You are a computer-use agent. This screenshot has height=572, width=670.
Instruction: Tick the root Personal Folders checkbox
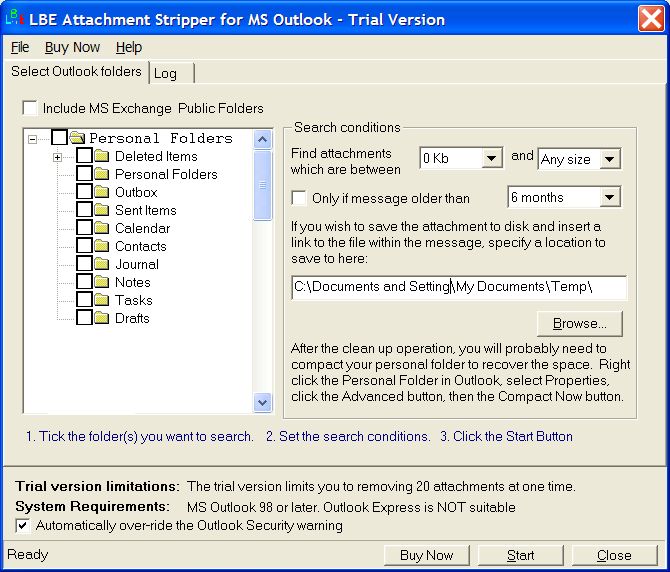(x=59, y=138)
